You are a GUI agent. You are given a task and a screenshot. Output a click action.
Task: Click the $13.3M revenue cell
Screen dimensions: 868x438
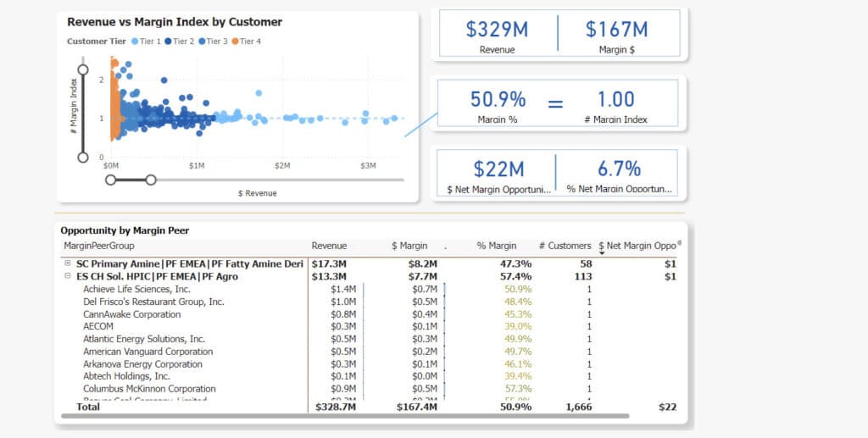(x=330, y=276)
